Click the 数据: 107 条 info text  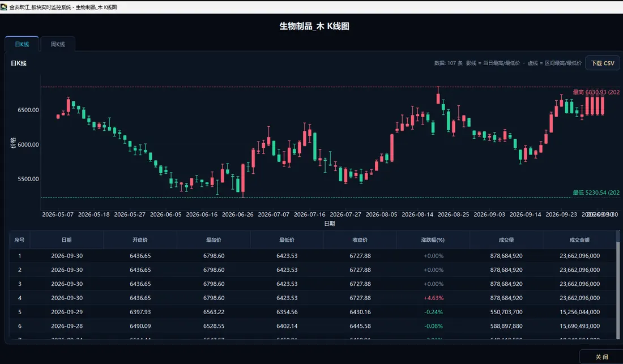coord(449,63)
